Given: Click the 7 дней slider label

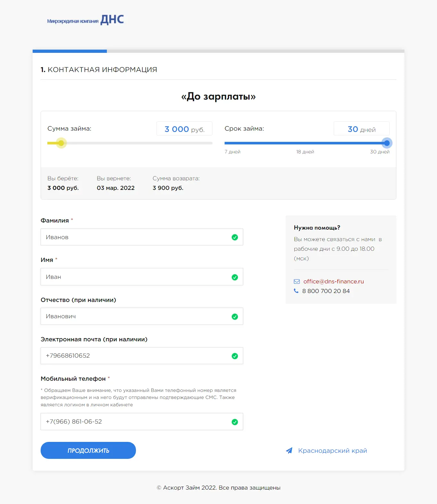Looking at the screenshot, I should 233,152.
